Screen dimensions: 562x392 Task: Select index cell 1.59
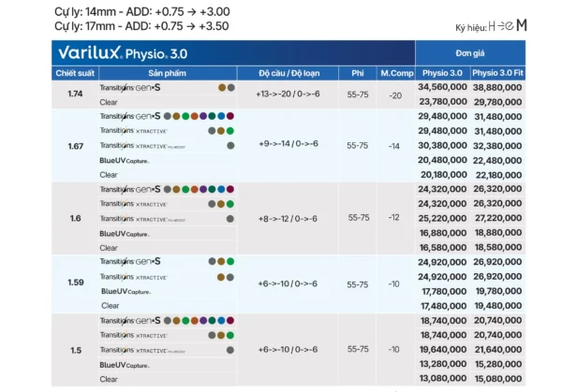[x=76, y=283]
